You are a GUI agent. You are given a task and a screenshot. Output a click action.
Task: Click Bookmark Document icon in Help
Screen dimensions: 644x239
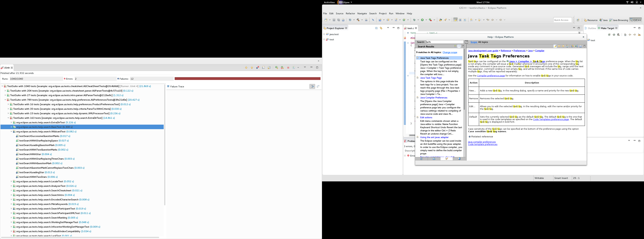point(576,46)
